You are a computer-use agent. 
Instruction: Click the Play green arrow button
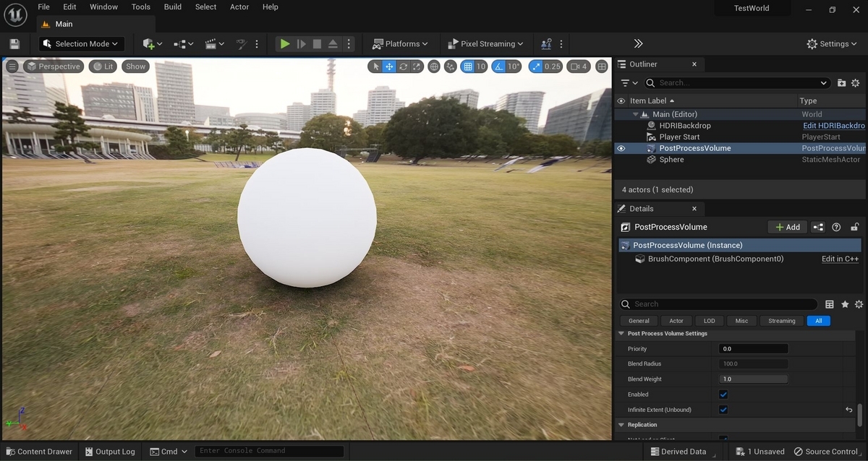(x=285, y=44)
